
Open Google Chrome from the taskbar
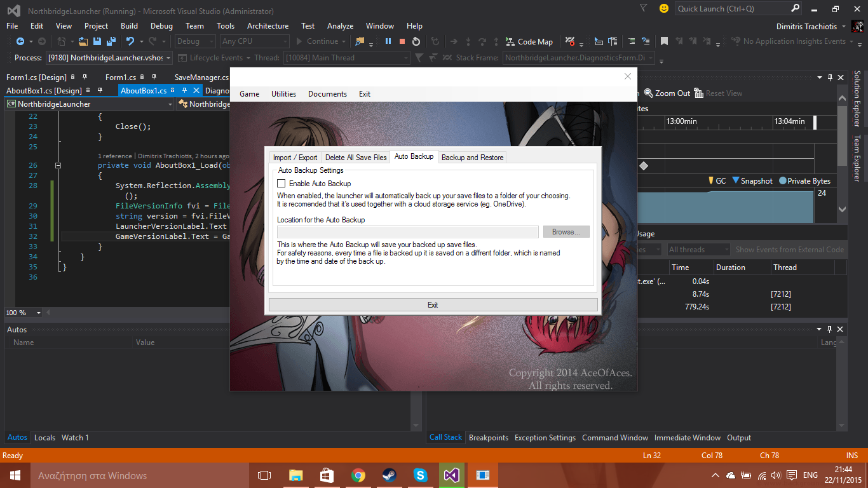pyautogui.click(x=358, y=475)
